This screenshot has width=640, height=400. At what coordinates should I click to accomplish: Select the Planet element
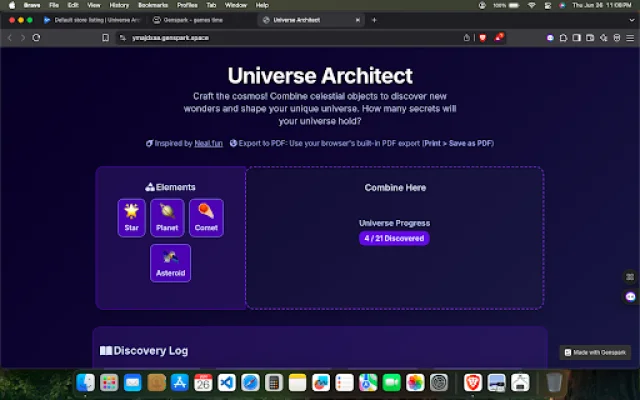[x=168, y=217]
